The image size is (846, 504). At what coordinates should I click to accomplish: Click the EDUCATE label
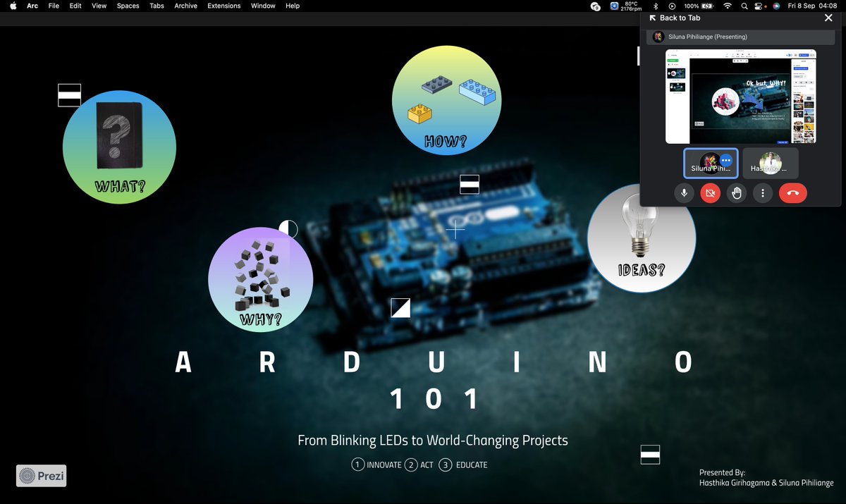[472, 465]
